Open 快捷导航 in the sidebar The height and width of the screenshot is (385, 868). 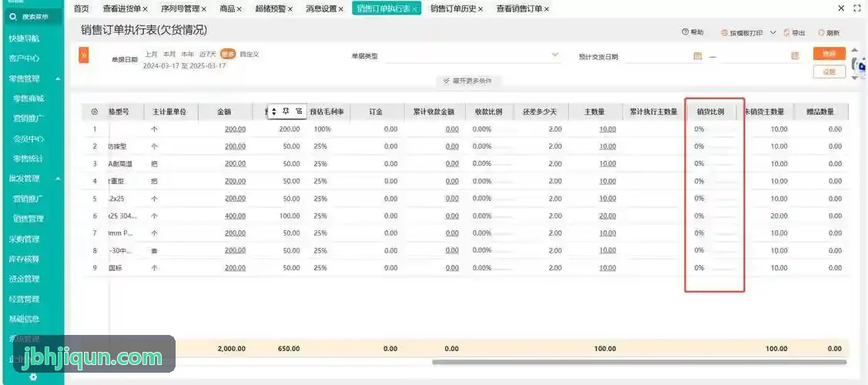coord(25,38)
